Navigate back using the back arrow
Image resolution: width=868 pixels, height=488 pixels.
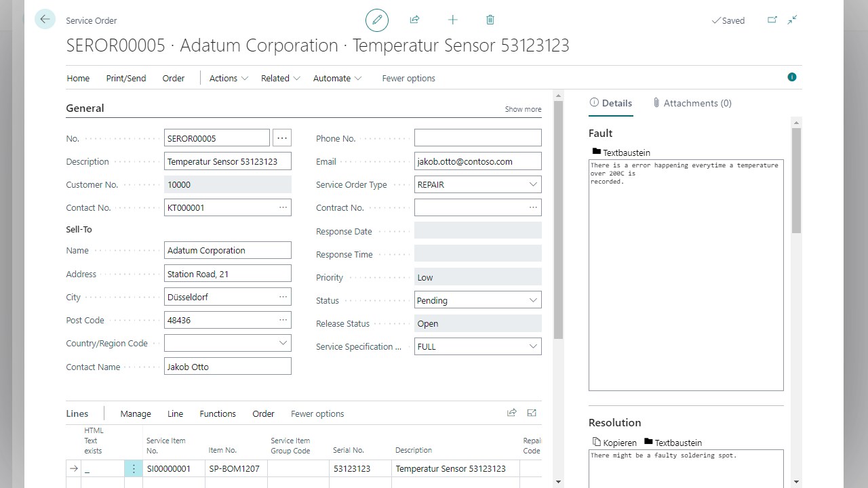(x=45, y=19)
